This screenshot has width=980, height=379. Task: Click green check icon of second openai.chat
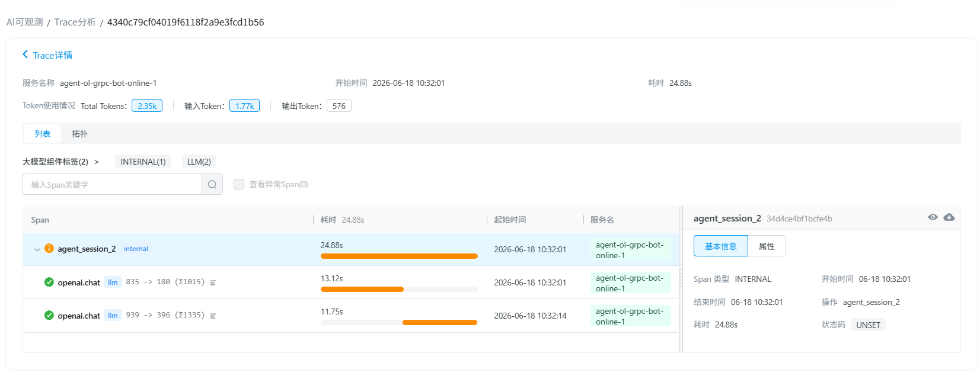click(49, 315)
